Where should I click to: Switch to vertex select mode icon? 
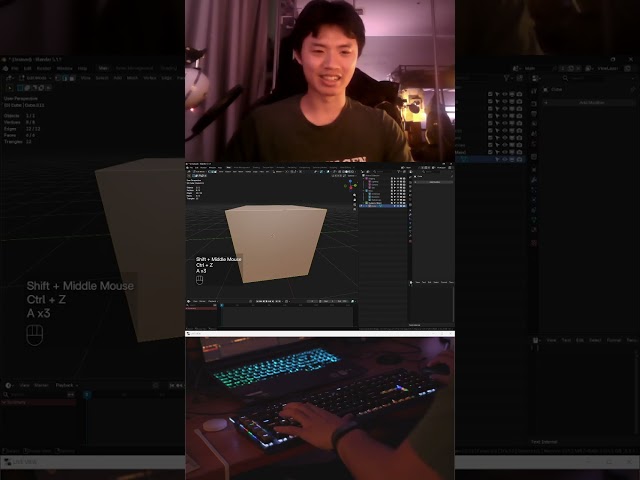click(x=58, y=78)
